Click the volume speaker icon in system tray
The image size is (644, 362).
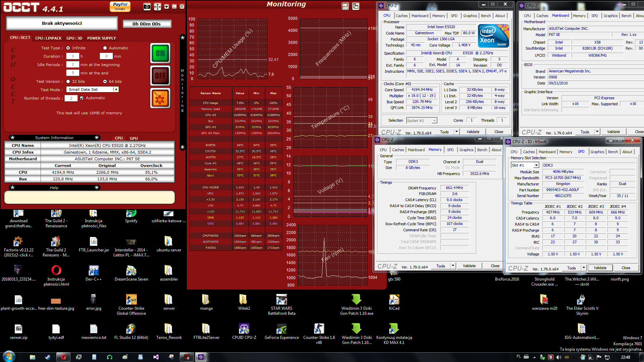559,357
